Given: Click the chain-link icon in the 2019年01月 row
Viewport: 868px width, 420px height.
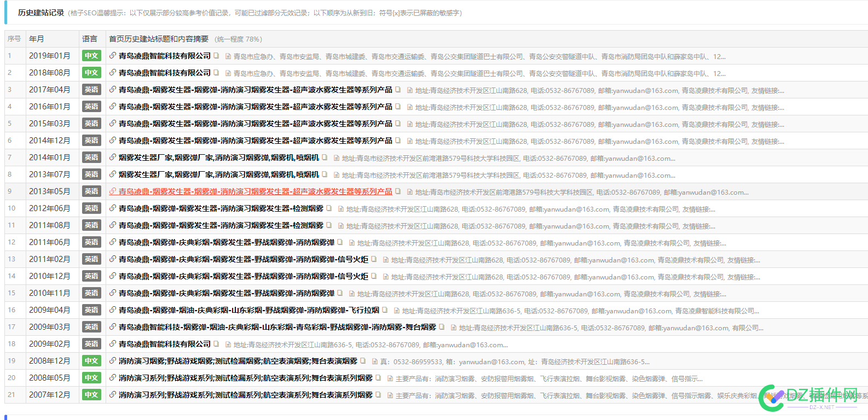Looking at the screenshot, I should [112, 56].
